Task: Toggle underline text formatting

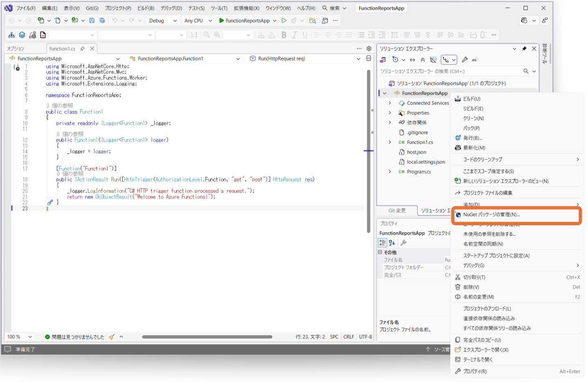Action: [305, 35]
